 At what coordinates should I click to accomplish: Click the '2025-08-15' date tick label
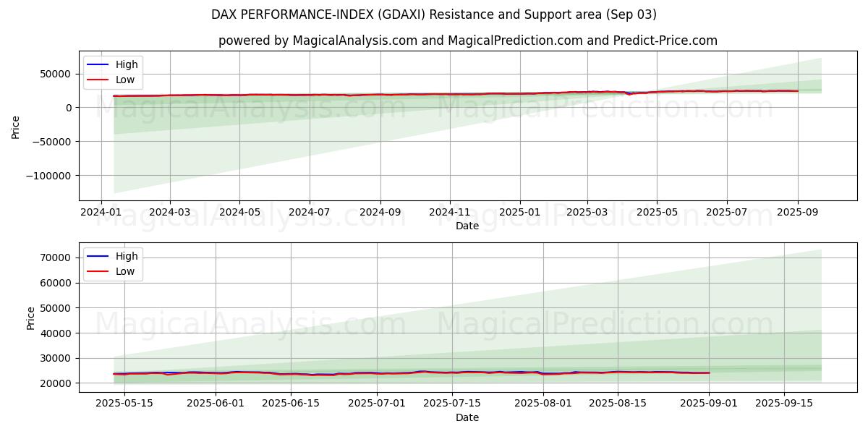click(618, 404)
